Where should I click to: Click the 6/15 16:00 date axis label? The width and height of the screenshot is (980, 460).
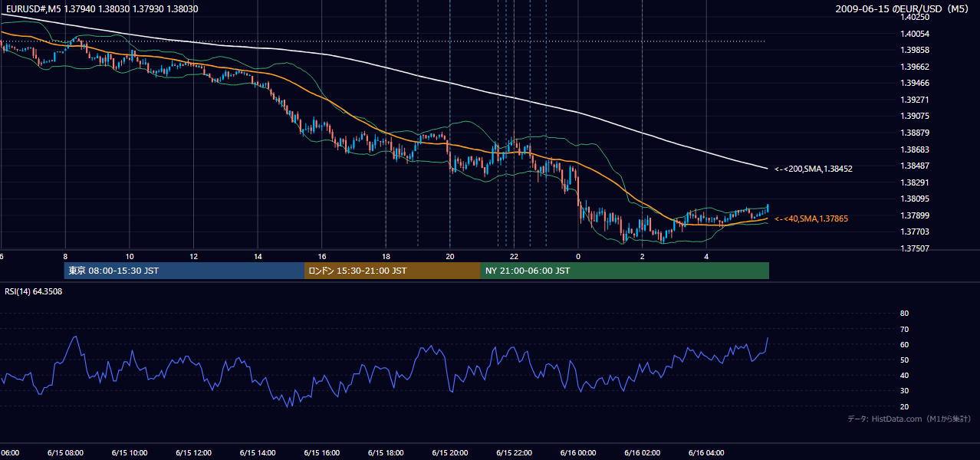(x=322, y=453)
